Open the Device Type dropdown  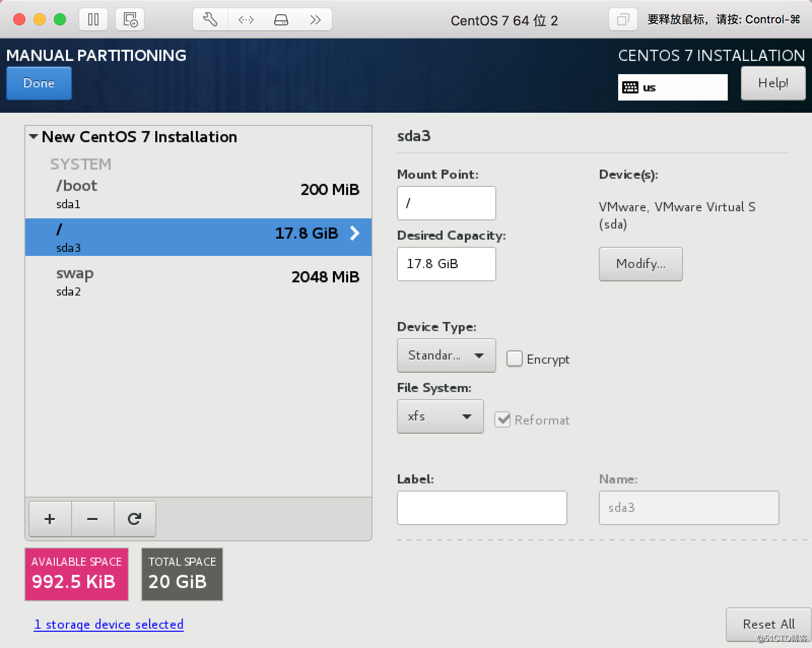tap(446, 355)
